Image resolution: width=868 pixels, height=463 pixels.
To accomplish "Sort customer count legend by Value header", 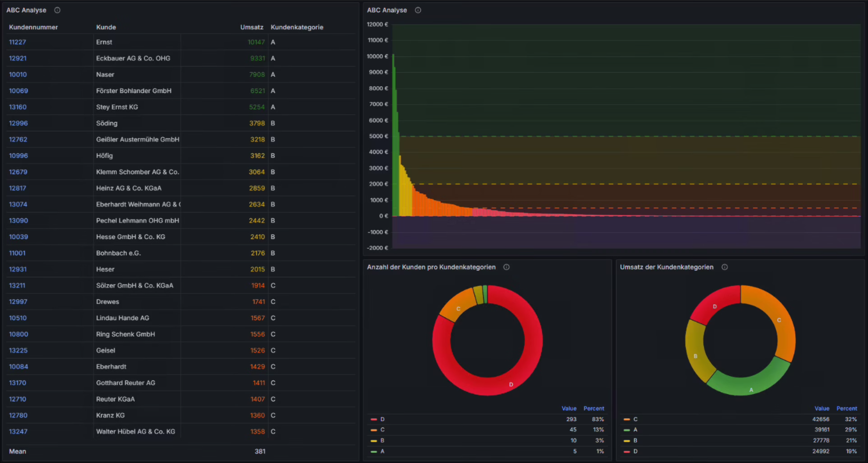I will click(x=569, y=408).
